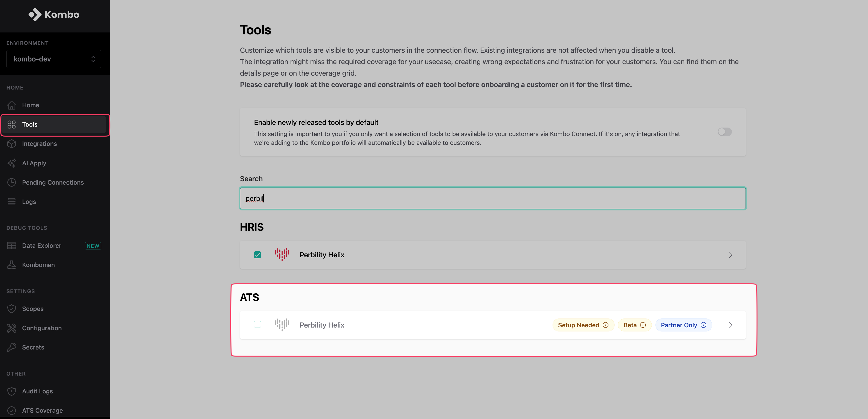Open the kombo-dev environment dropdown
The width and height of the screenshot is (868, 419).
point(54,59)
